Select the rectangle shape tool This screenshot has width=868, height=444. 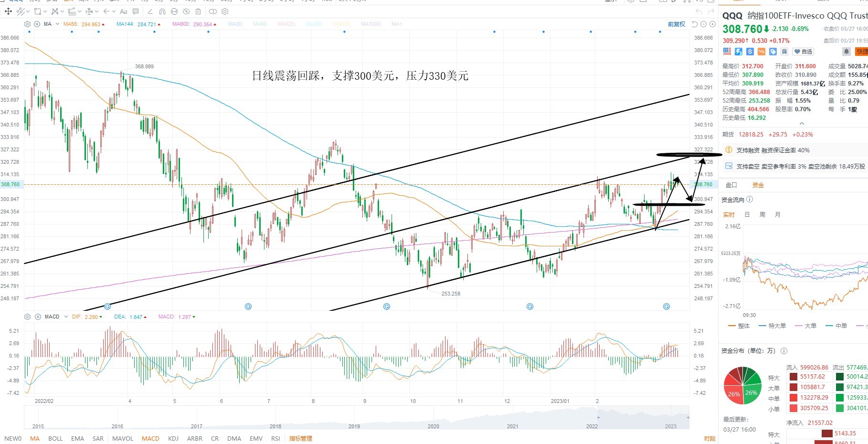pyautogui.click(x=37, y=11)
